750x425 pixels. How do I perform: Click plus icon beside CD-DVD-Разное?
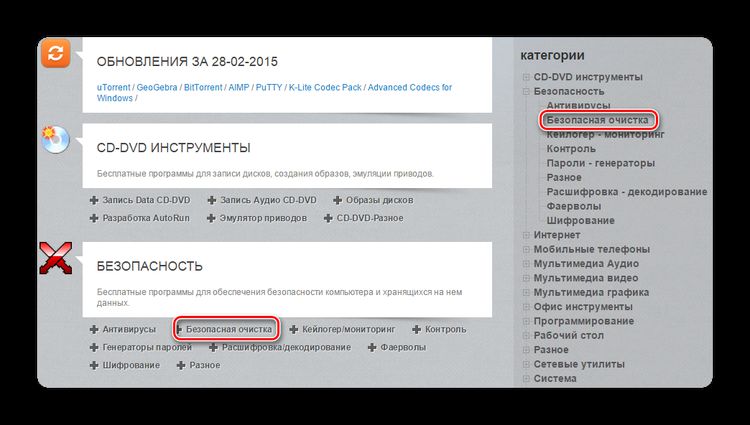tap(328, 218)
